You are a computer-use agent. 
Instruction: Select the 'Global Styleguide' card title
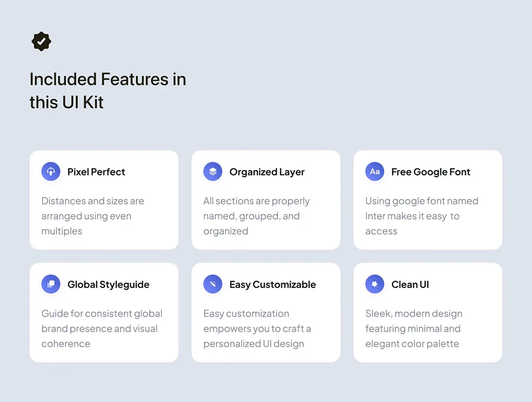pyautogui.click(x=108, y=285)
